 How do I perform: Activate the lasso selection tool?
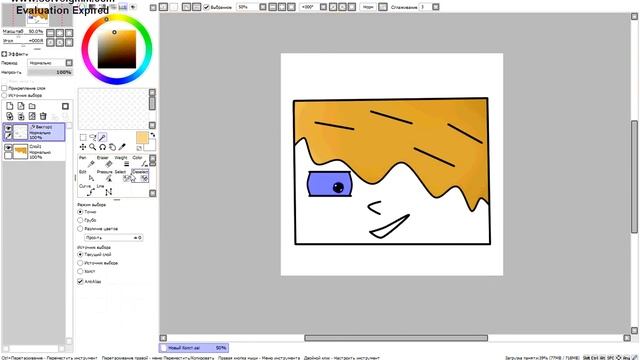point(93,137)
